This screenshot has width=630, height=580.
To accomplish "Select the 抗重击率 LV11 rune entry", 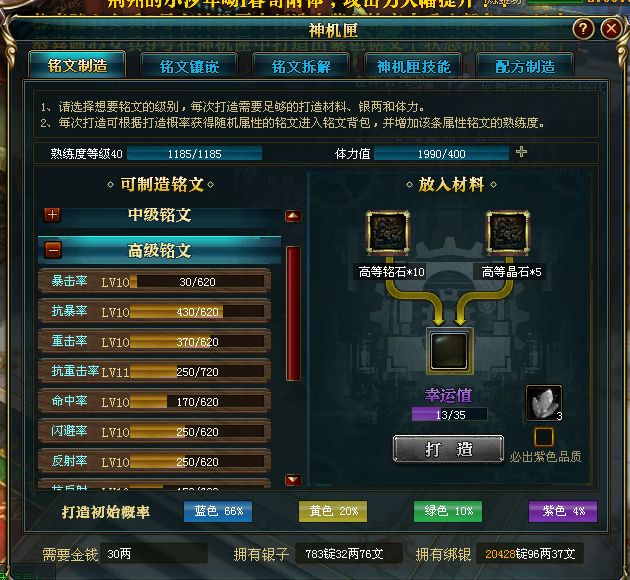I will (155, 371).
